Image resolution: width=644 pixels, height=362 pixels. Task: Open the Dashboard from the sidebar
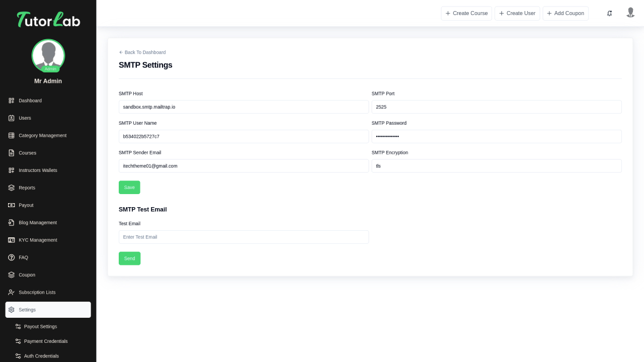[30, 101]
